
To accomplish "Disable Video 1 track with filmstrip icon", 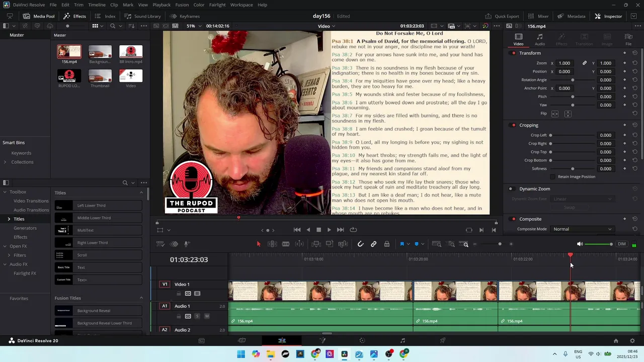I will (197, 294).
